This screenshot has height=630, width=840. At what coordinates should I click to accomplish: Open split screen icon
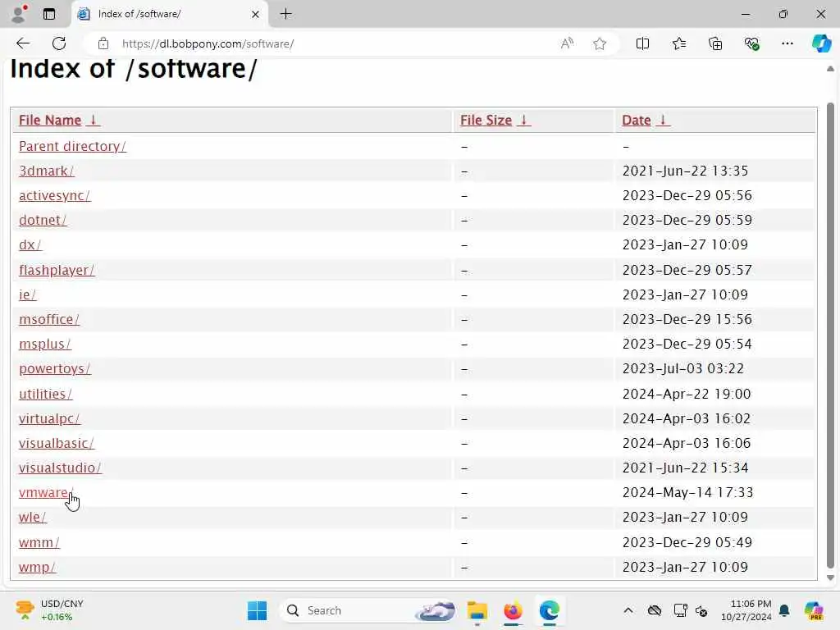tap(642, 43)
